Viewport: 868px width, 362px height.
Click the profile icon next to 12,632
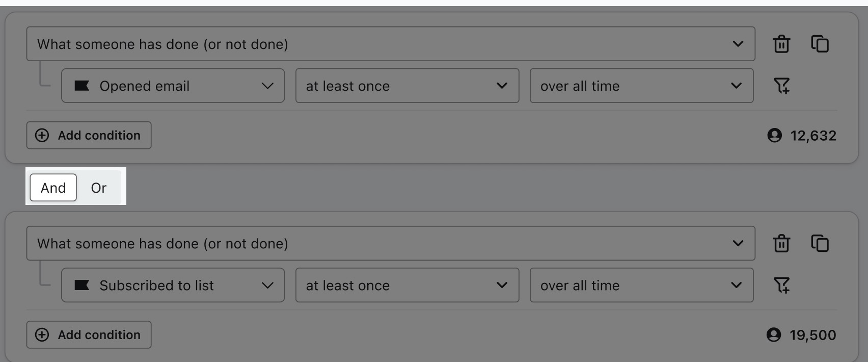point(775,135)
